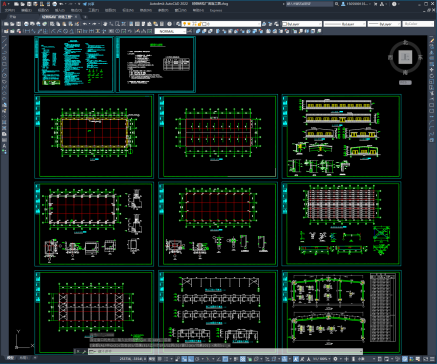Select the Circle draw tool
This screenshot has height=364, width=437.
coord(5,75)
